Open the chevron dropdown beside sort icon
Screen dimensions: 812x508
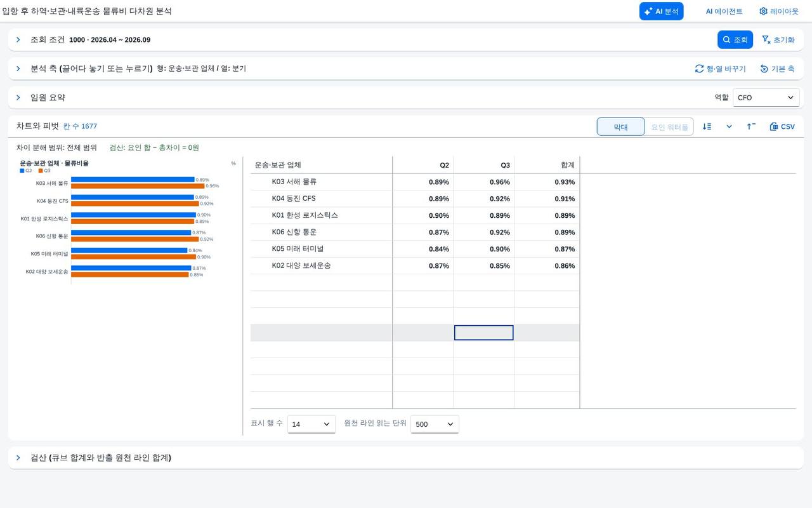(x=729, y=126)
